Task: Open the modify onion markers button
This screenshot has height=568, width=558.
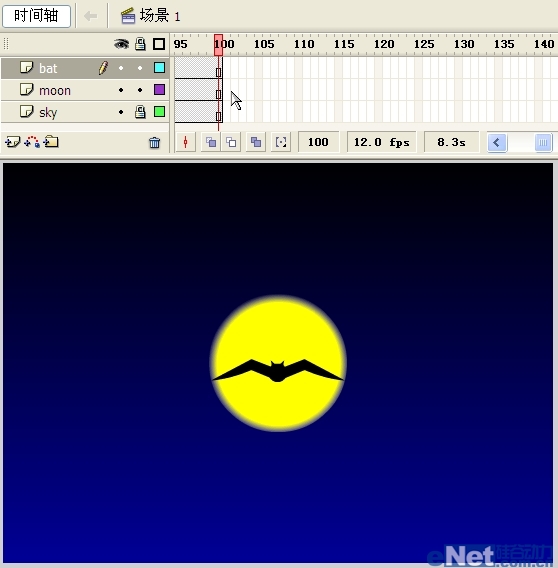Action: 281,142
